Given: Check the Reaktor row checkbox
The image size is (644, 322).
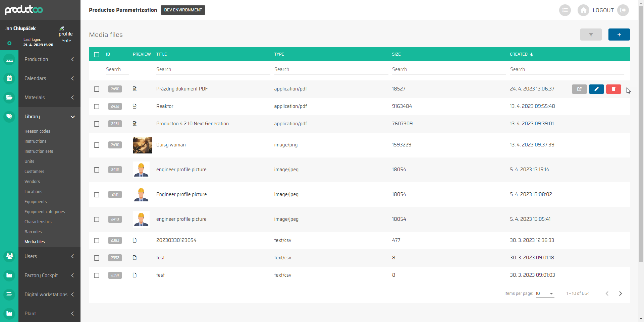Looking at the screenshot, I should 97,107.
